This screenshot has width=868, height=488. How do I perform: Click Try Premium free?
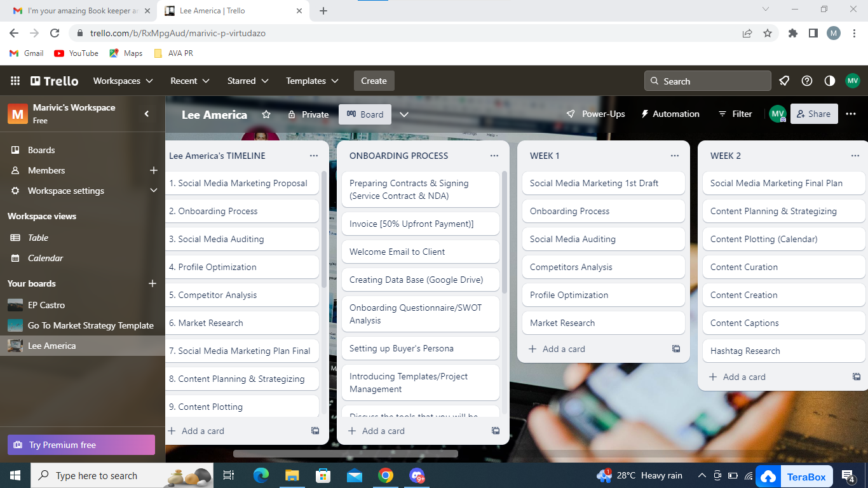(81, 445)
